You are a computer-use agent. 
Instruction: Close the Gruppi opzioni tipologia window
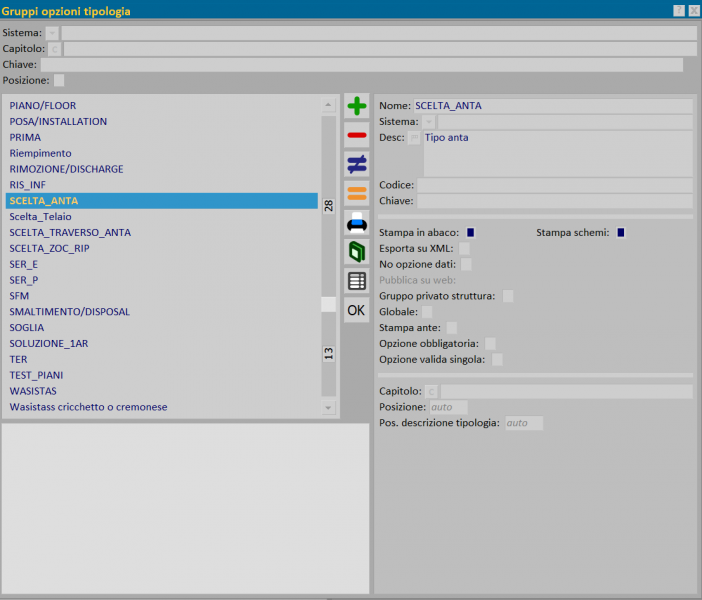(x=693, y=10)
